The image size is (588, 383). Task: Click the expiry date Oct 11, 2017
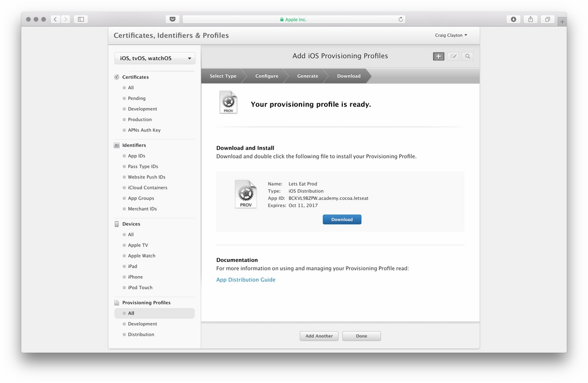pyautogui.click(x=303, y=206)
